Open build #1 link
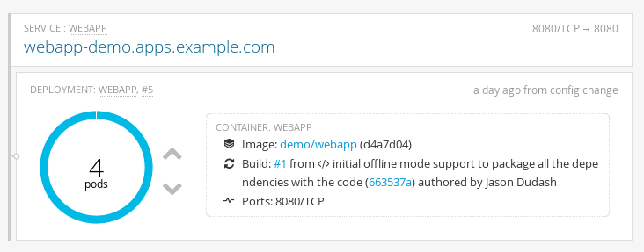Viewport: 644px width, 252px height. point(280,164)
